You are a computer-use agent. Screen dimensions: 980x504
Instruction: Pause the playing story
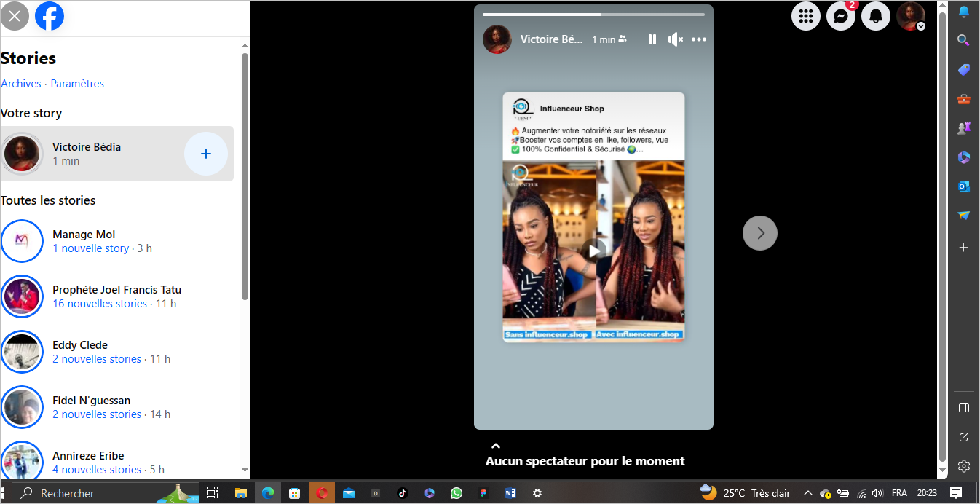[652, 39]
